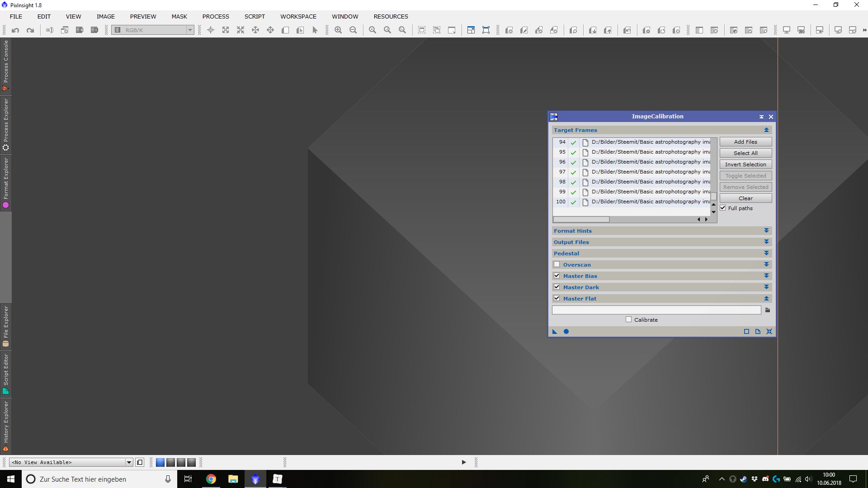Open the WORKSPACE menu
The width and height of the screenshot is (868, 488).
click(x=298, y=16)
